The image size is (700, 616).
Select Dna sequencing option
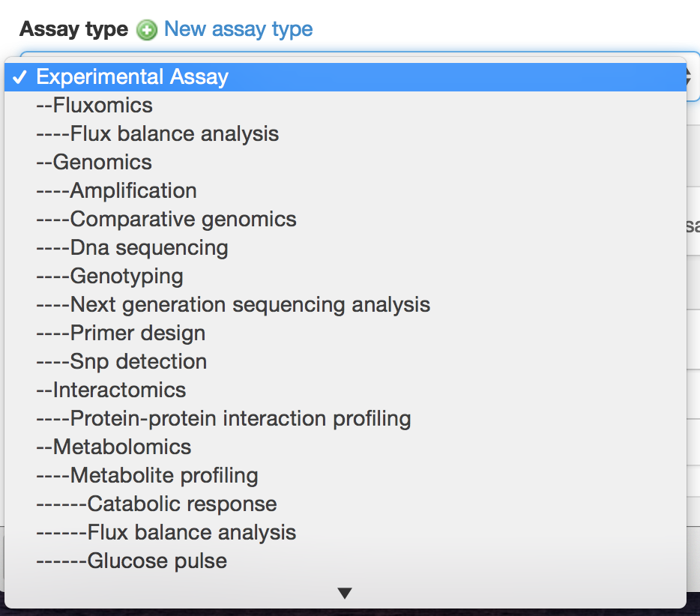(x=132, y=248)
